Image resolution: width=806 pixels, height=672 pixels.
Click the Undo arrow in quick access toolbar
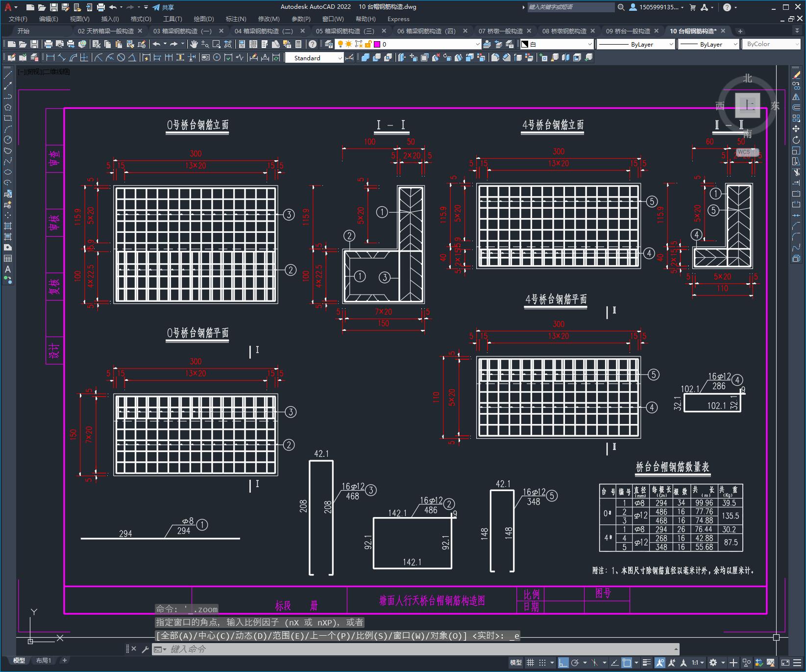113,7
